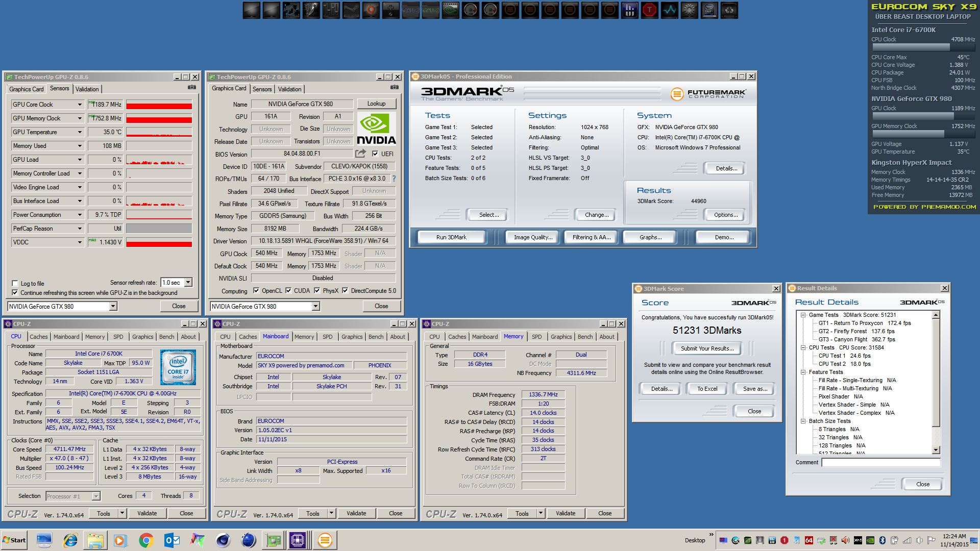Open the recycle bin icon in top dock
980x551 pixels.
tap(729, 10)
